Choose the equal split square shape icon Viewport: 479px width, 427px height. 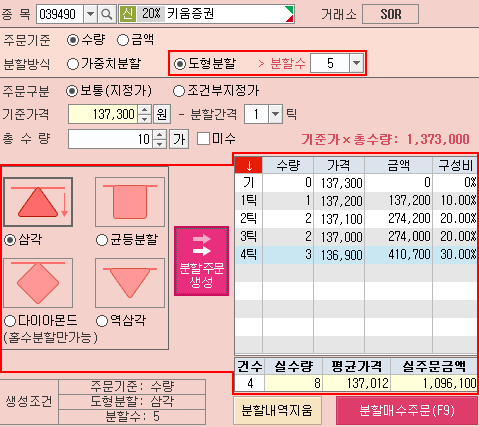[130, 202]
